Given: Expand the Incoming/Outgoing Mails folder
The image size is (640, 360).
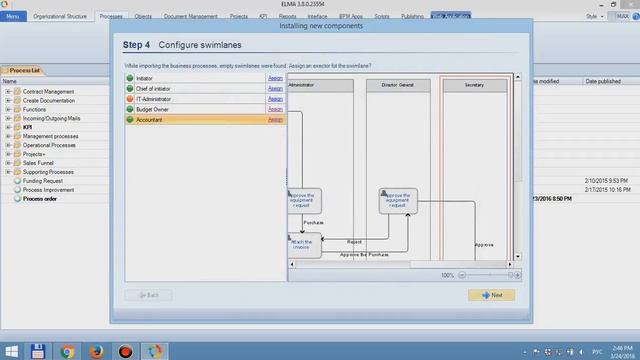Looking at the screenshot, I should (x=8, y=118).
